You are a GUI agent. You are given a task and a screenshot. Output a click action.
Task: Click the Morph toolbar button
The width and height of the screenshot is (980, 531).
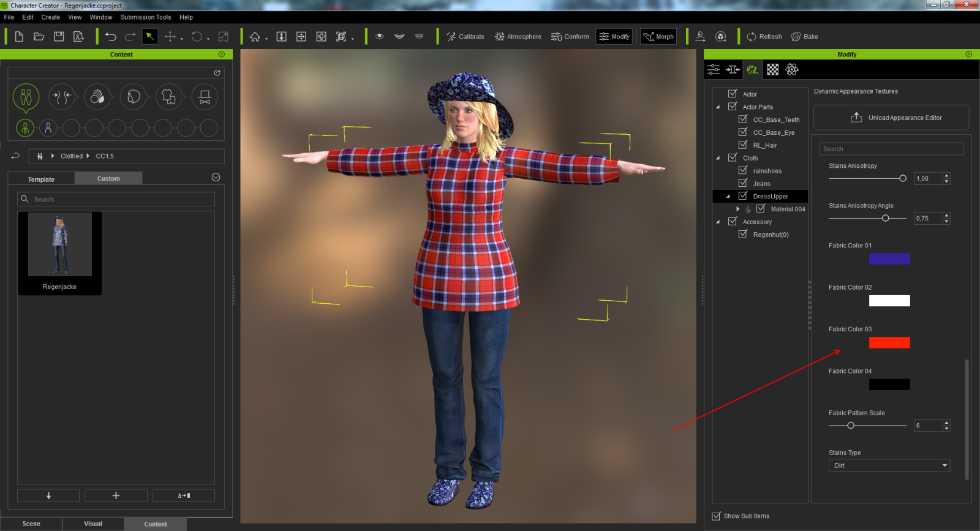(658, 37)
